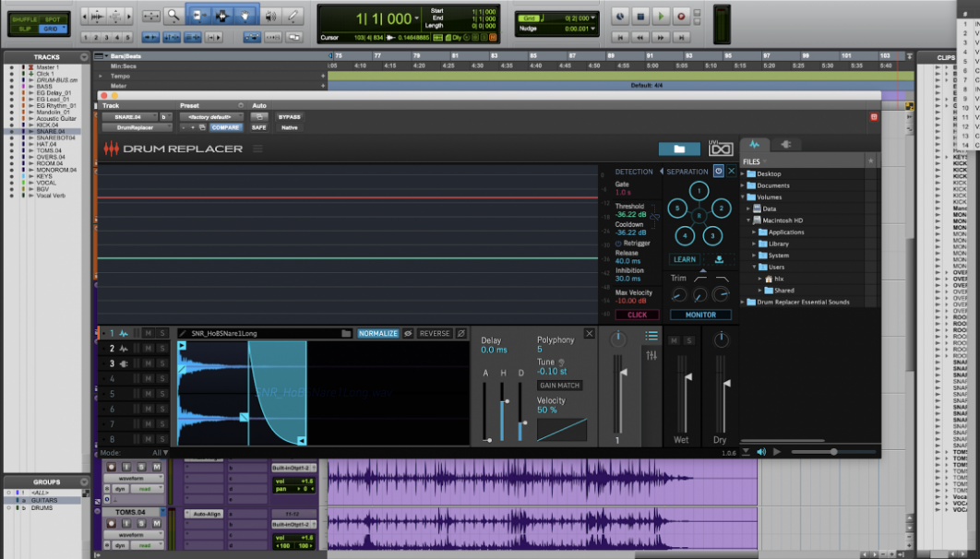Expand the Tempo ruler
This screenshot has height=559, width=980.
(101, 77)
